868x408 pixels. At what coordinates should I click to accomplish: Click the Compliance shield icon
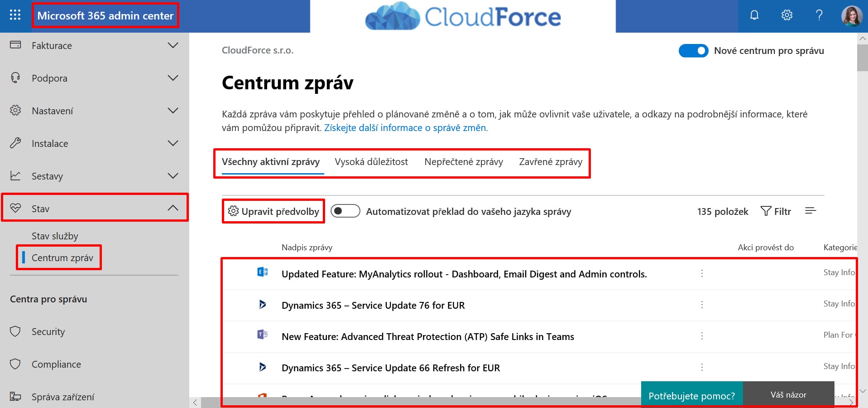15,364
